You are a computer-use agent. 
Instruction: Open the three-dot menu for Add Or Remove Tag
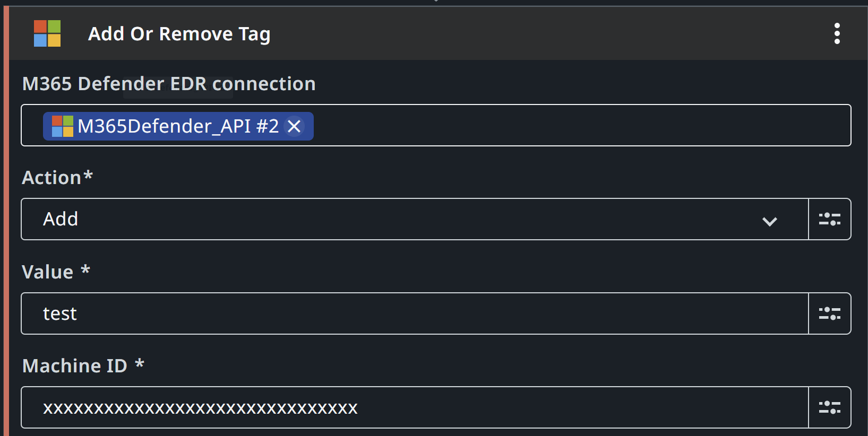tap(837, 33)
